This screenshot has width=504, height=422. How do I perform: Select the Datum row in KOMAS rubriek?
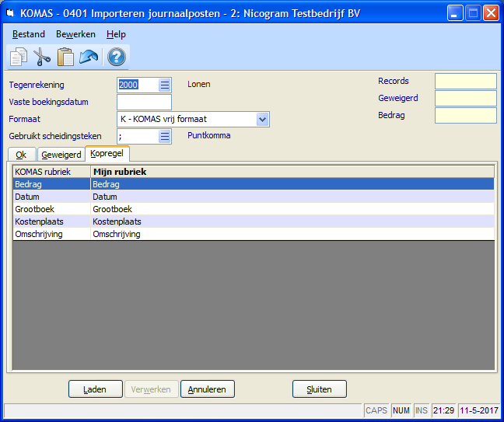tap(52, 197)
